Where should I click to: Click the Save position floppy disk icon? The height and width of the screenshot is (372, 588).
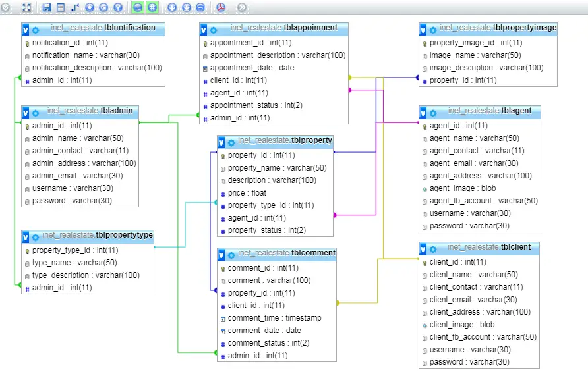pos(47,7)
